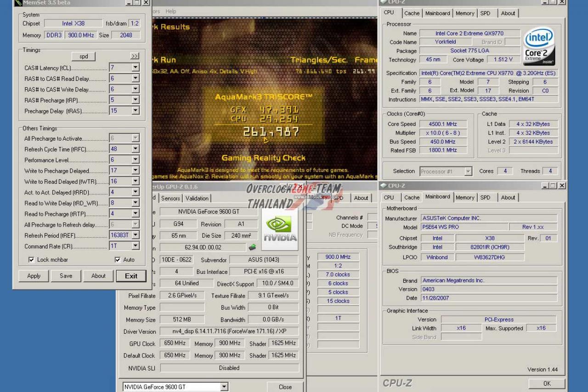Apply the MemSet timing settings
Viewport: 588px width, 392px height.
pyautogui.click(x=34, y=276)
